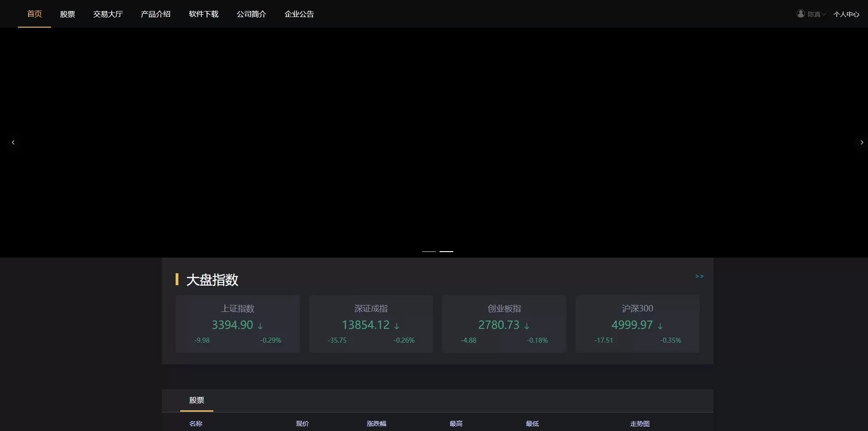
Task: View the 沪深300 index card
Action: click(638, 324)
